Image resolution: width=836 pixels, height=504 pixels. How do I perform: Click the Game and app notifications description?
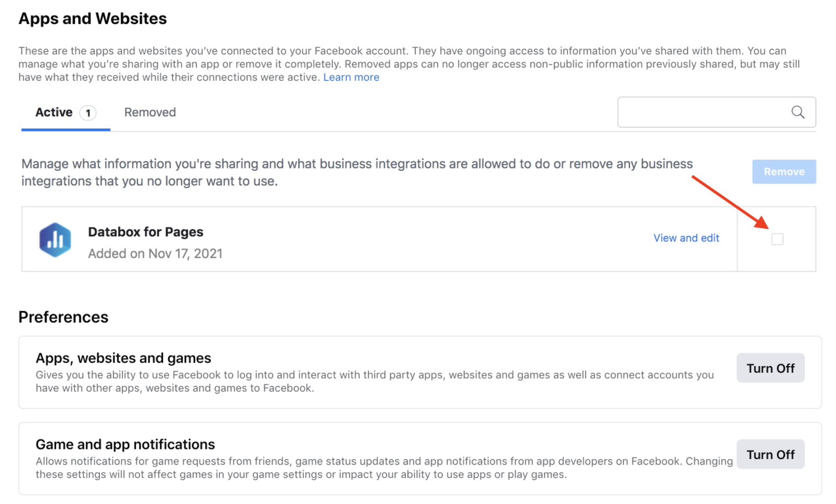[x=384, y=468]
